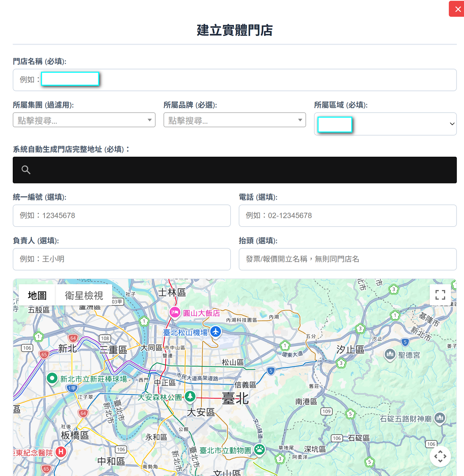The image size is (464, 476).
Task: Click the 中和區 label on map
Action: coord(111,461)
